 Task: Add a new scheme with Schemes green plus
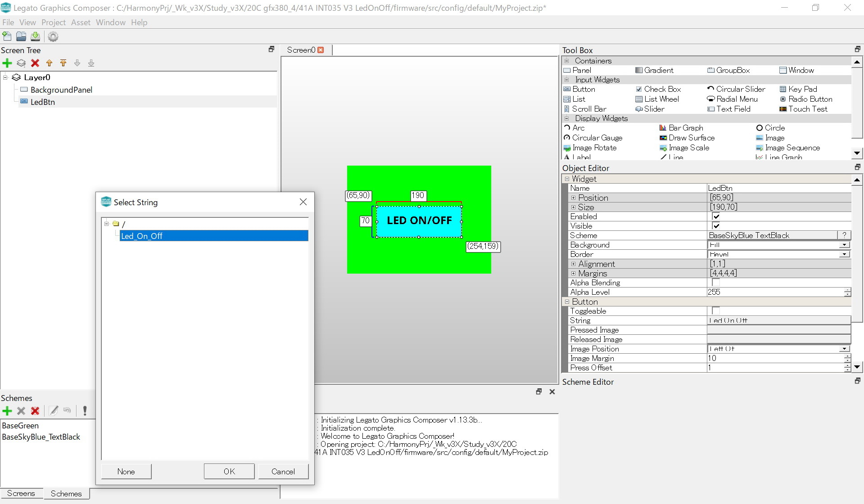(7, 410)
